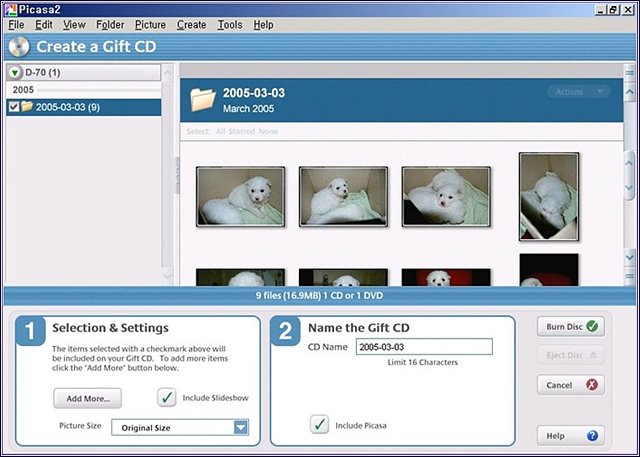Click the small folder icon in tree
The image size is (640, 457).
point(27,106)
